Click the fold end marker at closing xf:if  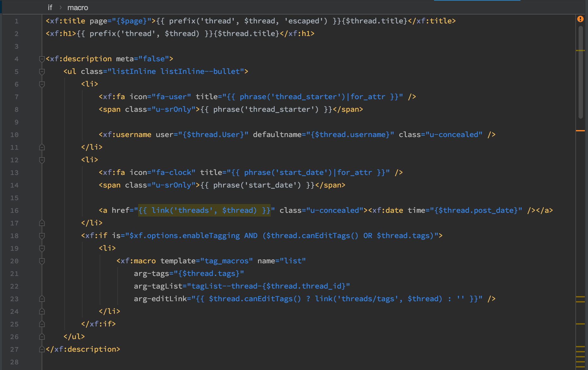coord(42,324)
